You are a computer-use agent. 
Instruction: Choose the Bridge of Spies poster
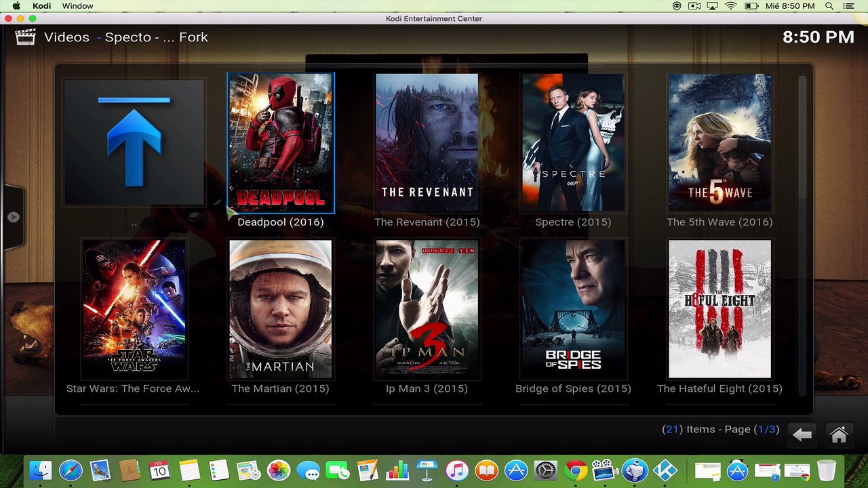573,309
